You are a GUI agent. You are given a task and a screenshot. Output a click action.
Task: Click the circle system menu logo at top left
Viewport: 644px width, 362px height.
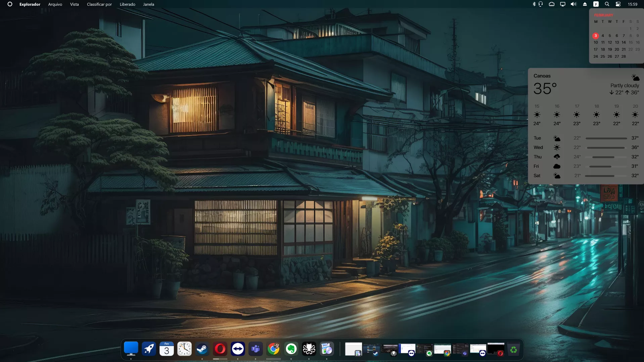tap(10, 4)
